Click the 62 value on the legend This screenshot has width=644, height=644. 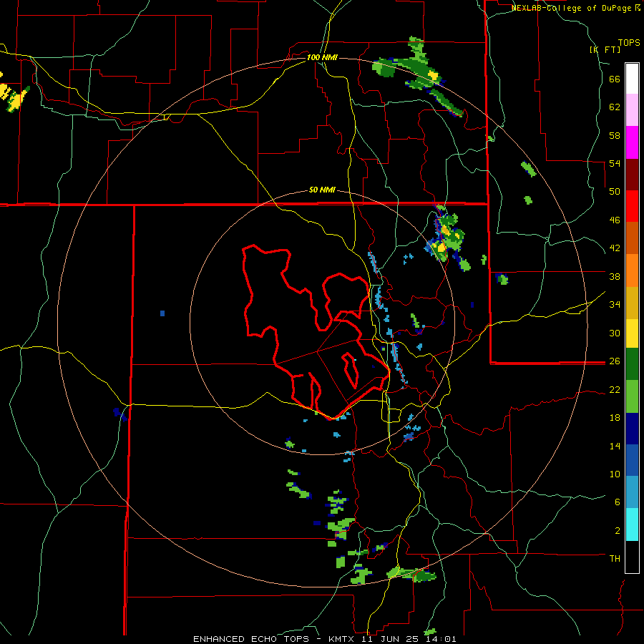[x=615, y=107]
